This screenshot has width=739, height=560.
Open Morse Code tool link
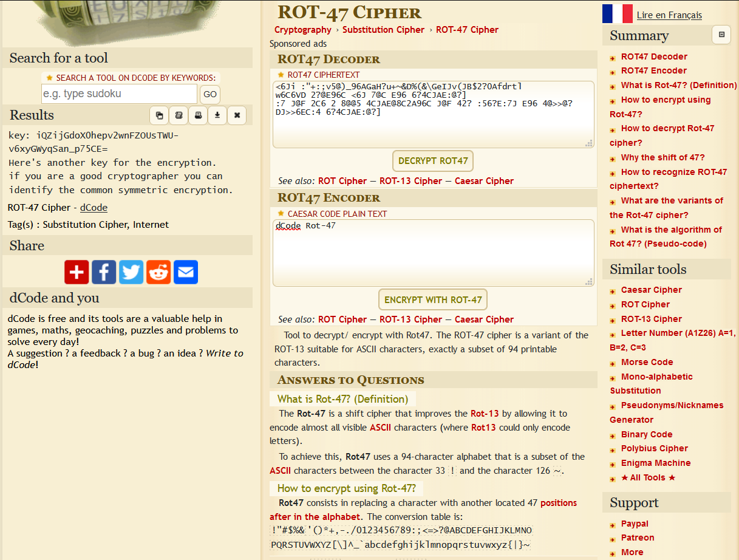tap(647, 362)
